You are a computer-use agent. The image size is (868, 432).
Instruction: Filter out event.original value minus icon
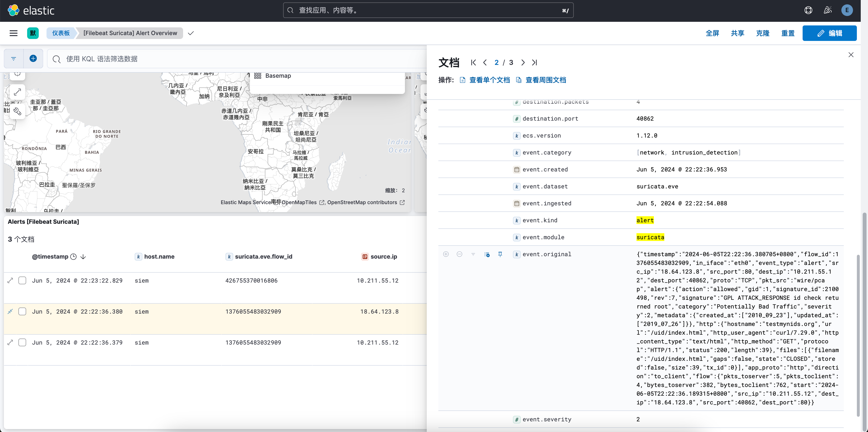(459, 254)
